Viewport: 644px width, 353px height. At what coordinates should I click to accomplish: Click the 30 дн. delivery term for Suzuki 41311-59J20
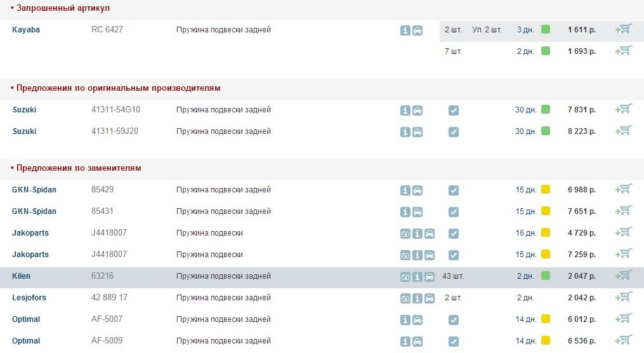[x=525, y=131]
